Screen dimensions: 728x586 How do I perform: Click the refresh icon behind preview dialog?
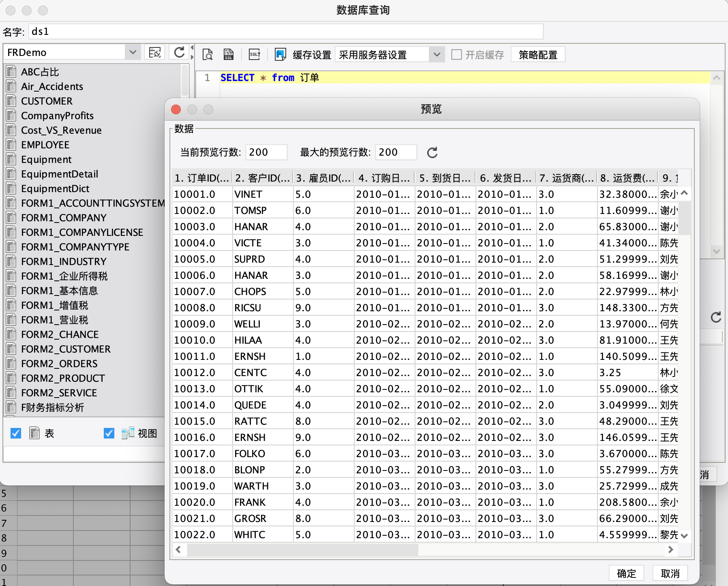[x=716, y=317]
